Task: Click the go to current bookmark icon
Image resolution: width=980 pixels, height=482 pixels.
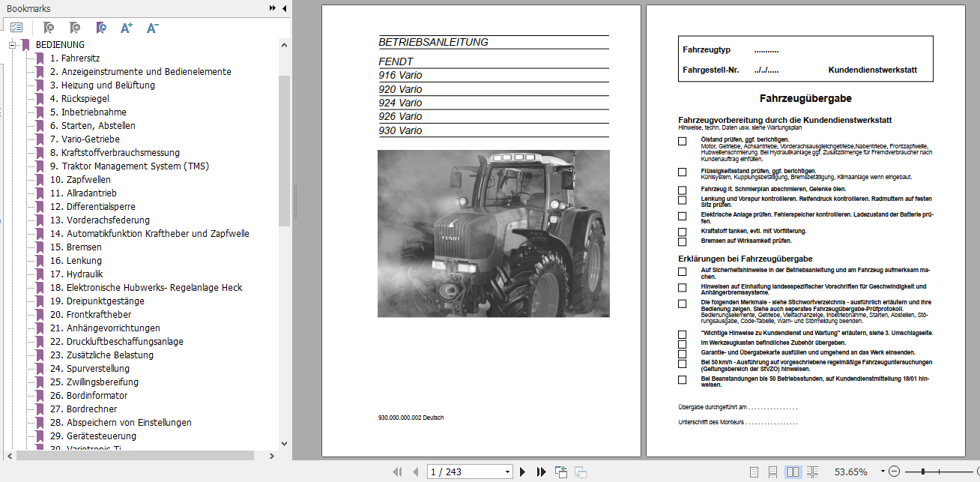Action: click(101, 28)
